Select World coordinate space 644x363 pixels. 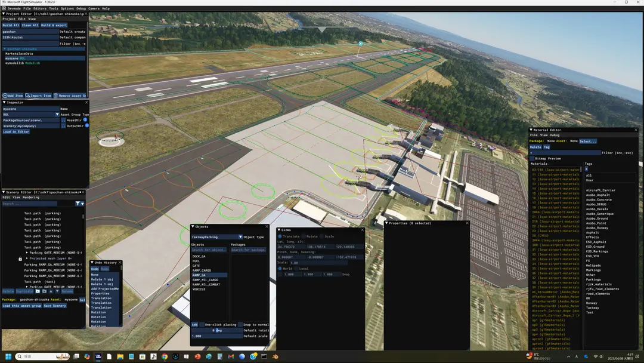(280, 269)
